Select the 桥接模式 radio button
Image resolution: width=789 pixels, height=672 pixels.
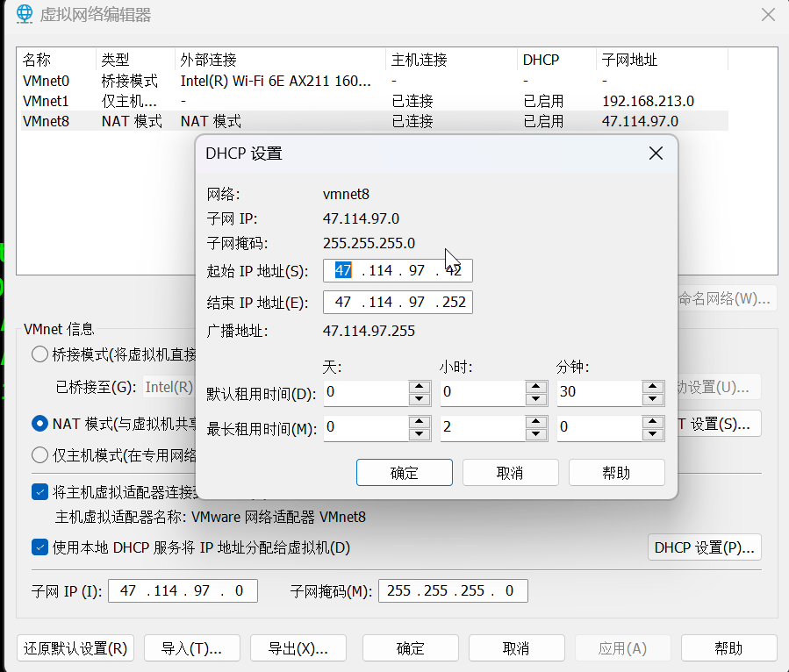39,354
